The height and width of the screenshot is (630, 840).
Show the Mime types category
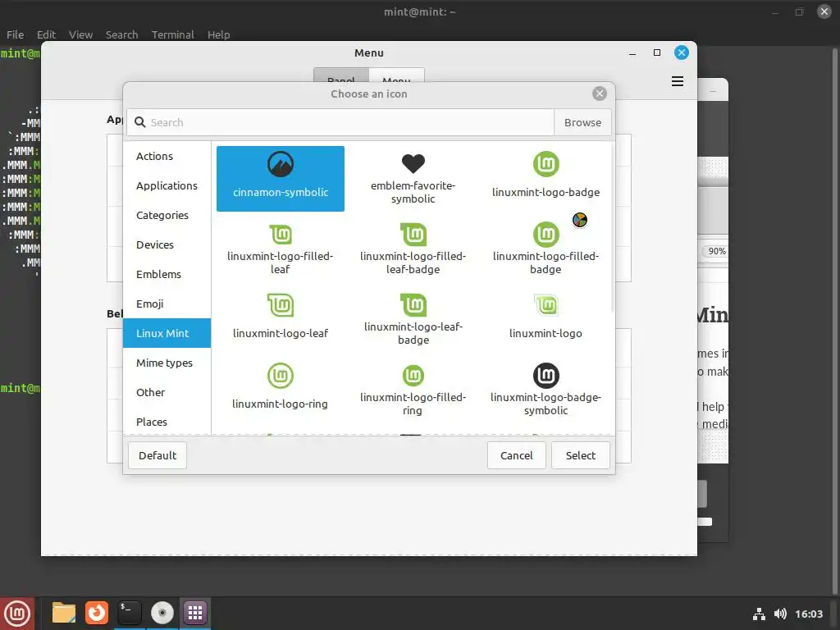(167, 363)
